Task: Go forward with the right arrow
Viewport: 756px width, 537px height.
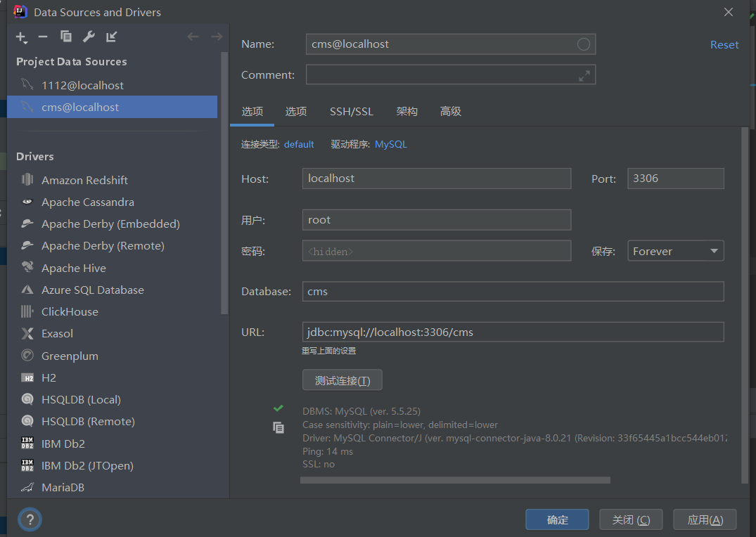Action: point(217,37)
